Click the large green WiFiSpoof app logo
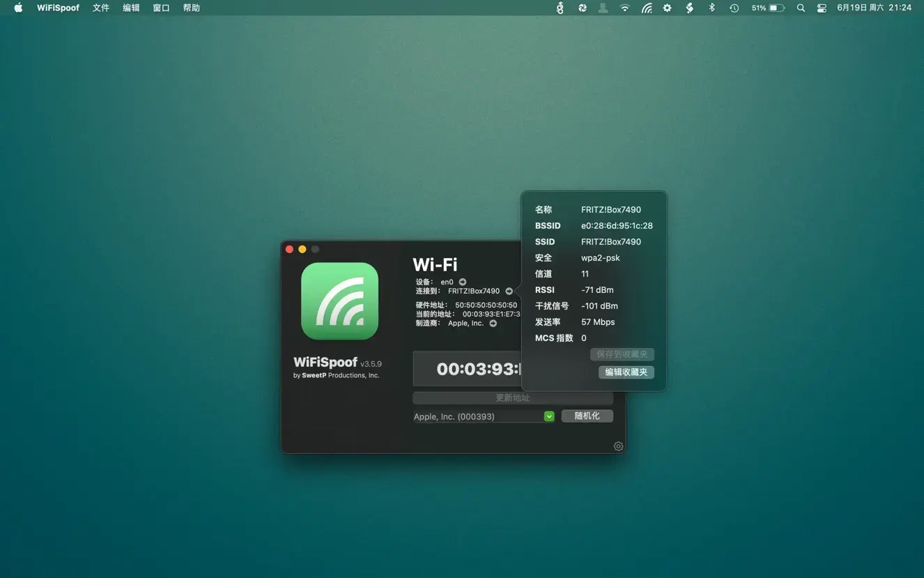The image size is (924, 578). [x=339, y=301]
